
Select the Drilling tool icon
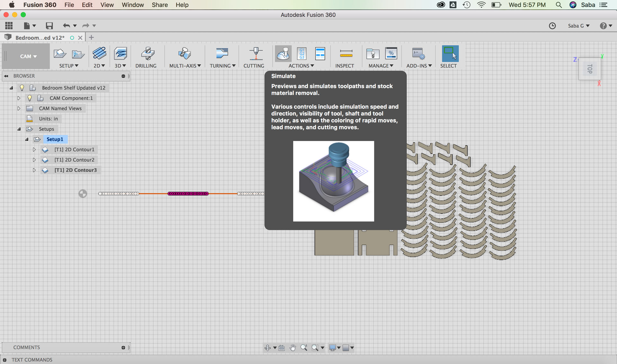(x=148, y=54)
